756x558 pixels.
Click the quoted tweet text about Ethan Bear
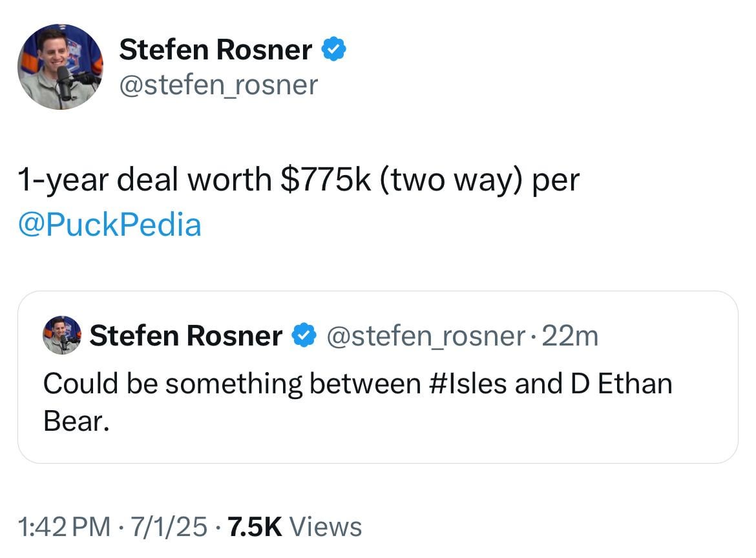pyautogui.click(x=357, y=382)
